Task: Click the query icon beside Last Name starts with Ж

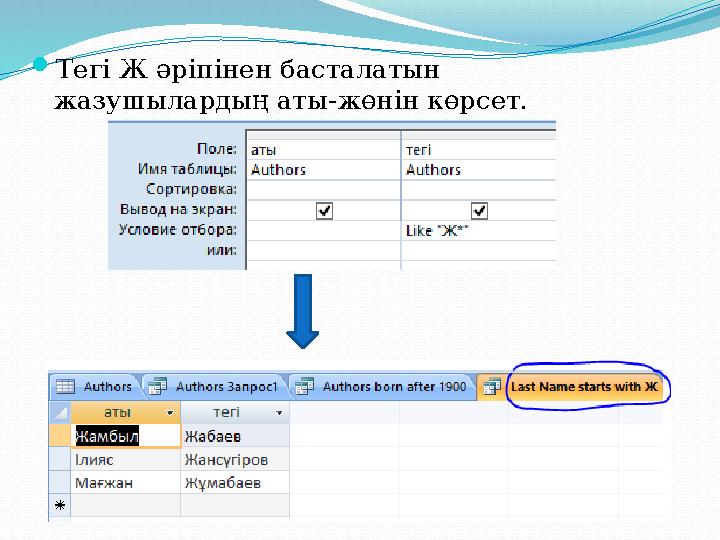Action: pyautogui.click(x=492, y=387)
